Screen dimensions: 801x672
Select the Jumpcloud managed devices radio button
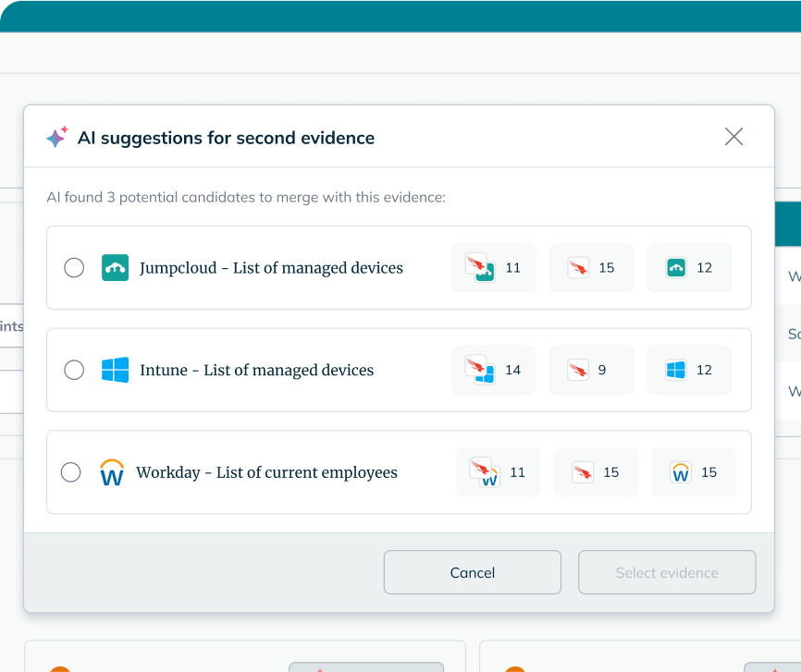[x=74, y=267]
